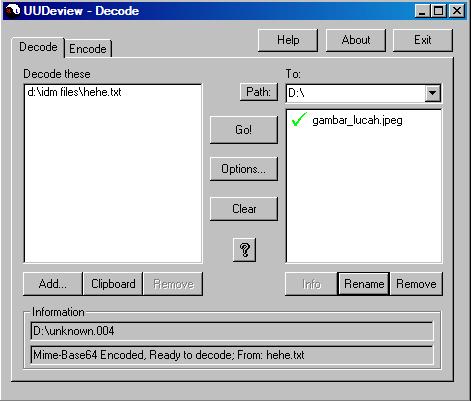Minimize the UUDeview window
The image size is (471, 401).
[422, 11]
